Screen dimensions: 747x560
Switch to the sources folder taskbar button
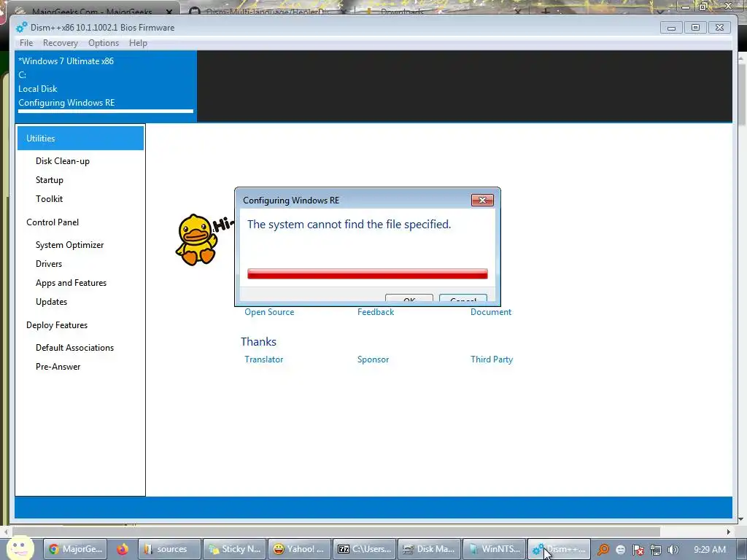[169, 549]
